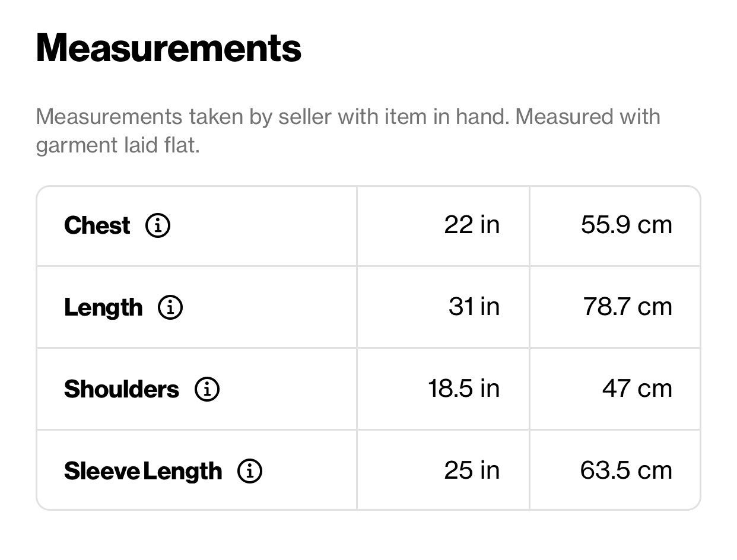Screen dimensions: 737x560
Task: Click the 22 in chest value
Action: click(472, 225)
